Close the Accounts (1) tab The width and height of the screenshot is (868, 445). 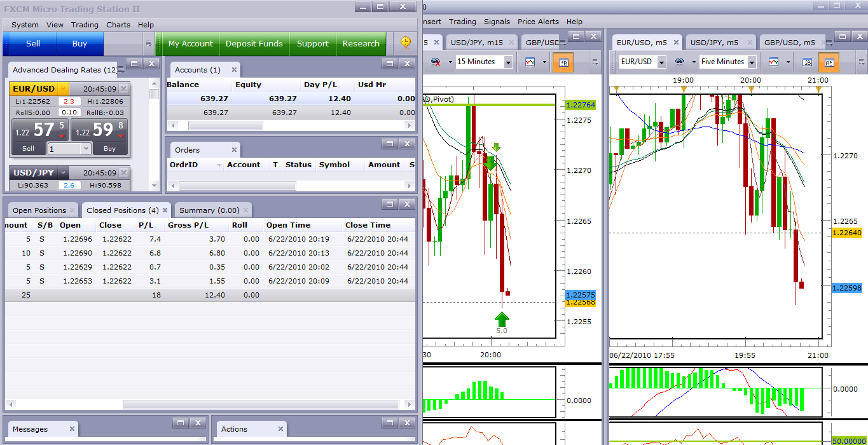point(234,70)
